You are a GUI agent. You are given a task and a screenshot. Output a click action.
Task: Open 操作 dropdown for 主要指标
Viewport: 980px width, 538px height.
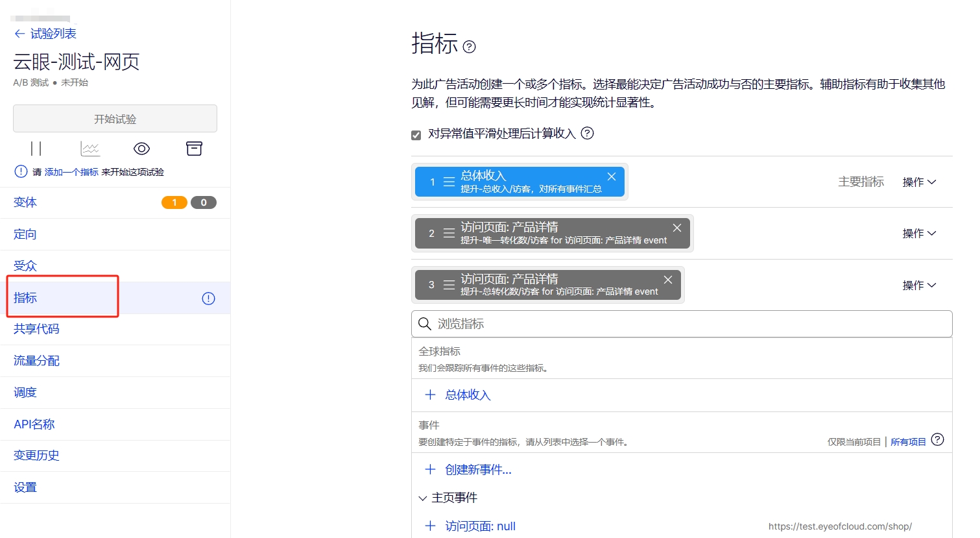point(919,182)
